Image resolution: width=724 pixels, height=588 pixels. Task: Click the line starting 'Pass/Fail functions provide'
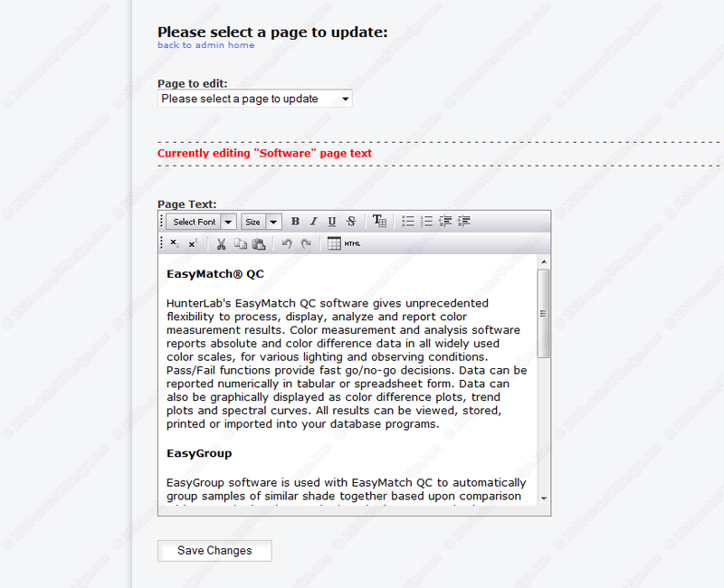(347, 370)
